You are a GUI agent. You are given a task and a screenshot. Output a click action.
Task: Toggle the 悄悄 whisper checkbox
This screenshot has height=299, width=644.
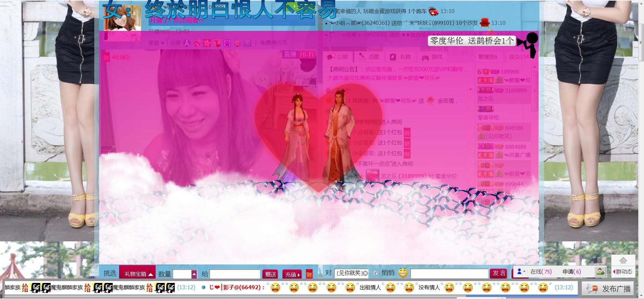click(375, 273)
